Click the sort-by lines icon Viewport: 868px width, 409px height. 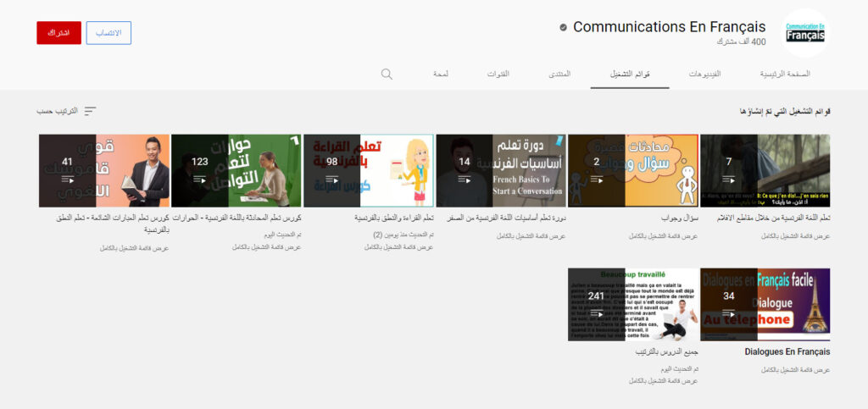tap(90, 111)
